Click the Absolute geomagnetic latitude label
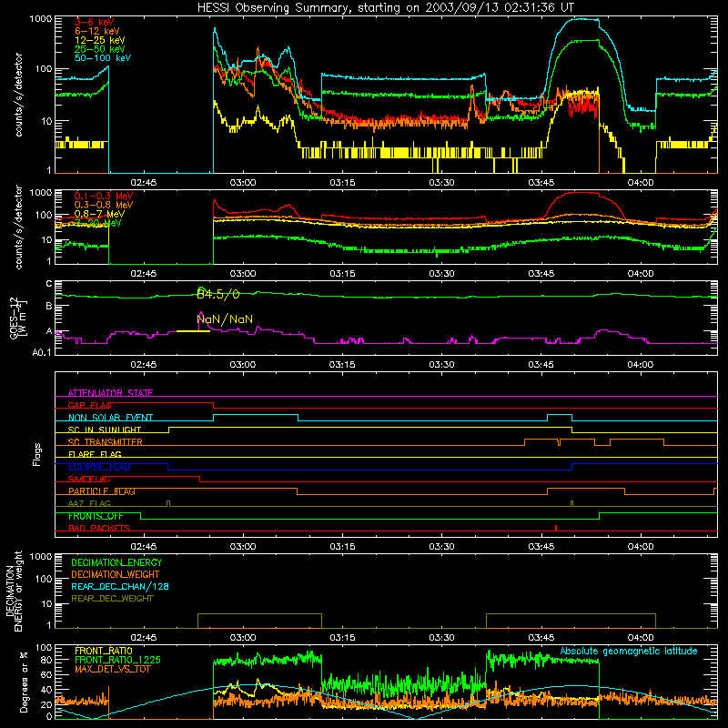Image resolution: width=728 pixels, height=728 pixels. coord(629,651)
